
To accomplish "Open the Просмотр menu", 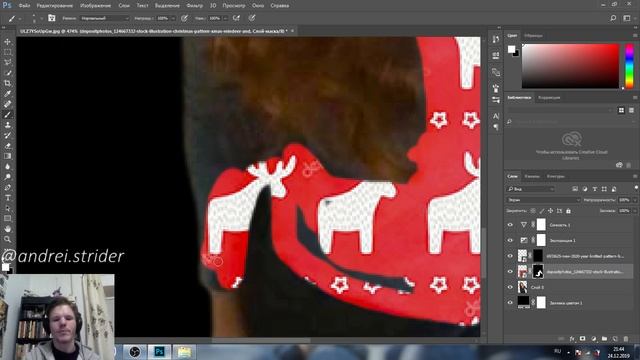I will pos(234,6).
